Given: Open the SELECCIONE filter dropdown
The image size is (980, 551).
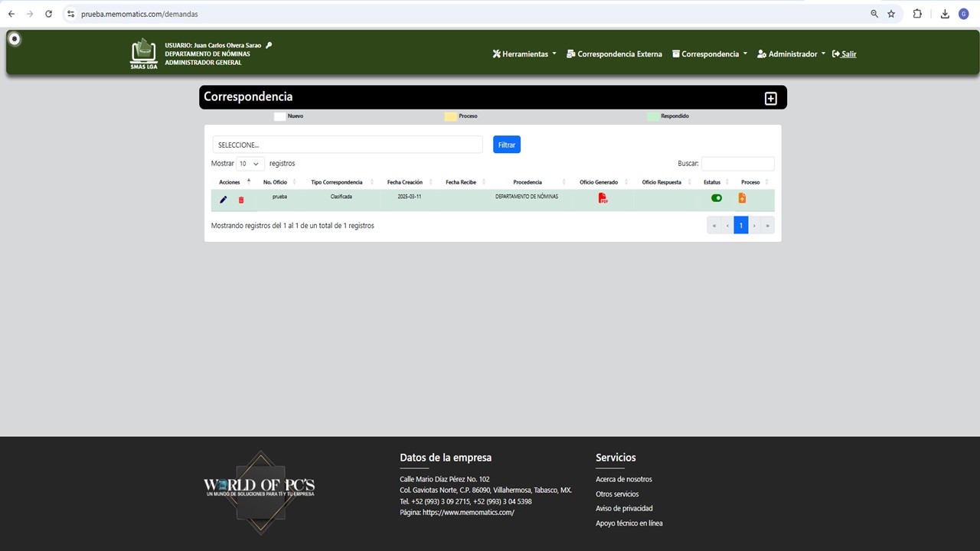Looking at the screenshot, I should pyautogui.click(x=348, y=145).
